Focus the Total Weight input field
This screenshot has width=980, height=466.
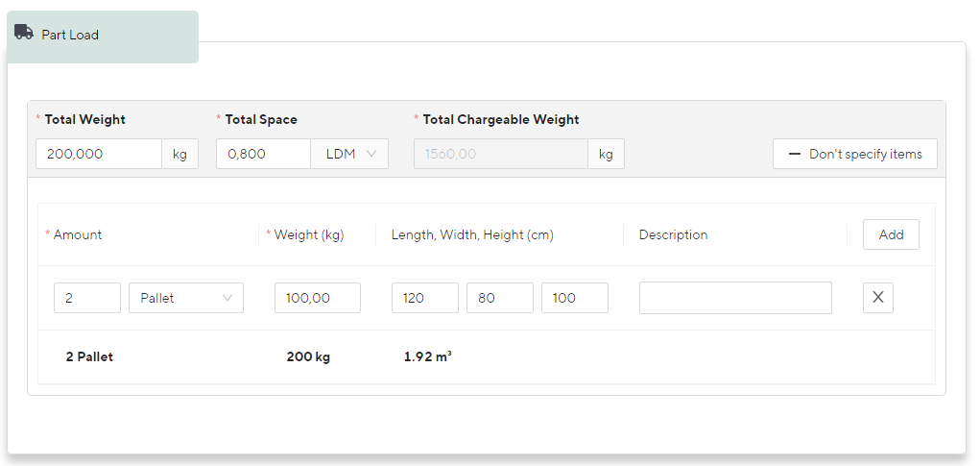(99, 154)
